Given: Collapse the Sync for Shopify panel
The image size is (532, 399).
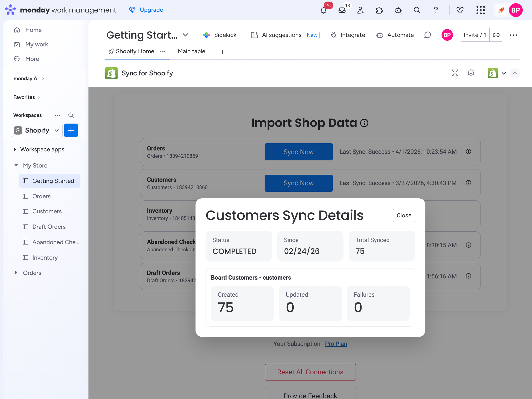Looking at the screenshot, I should pyautogui.click(x=515, y=73).
